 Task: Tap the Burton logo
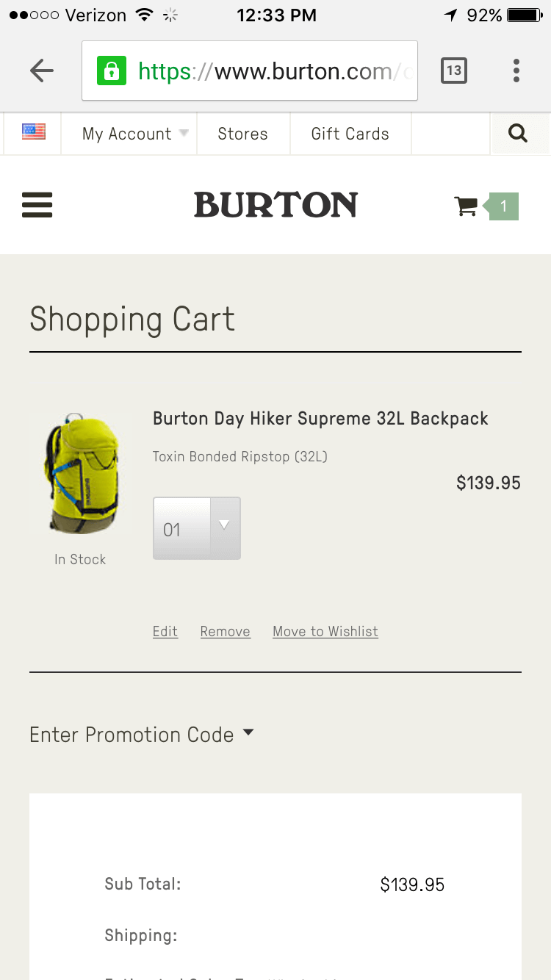point(275,205)
